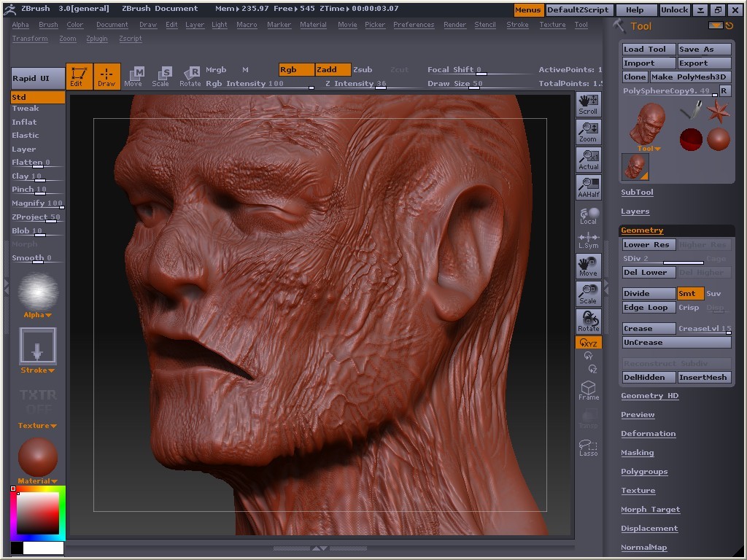This screenshot has width=747, height=560.
Task: Open the Alpha selection popup
Action: point(38,295)
